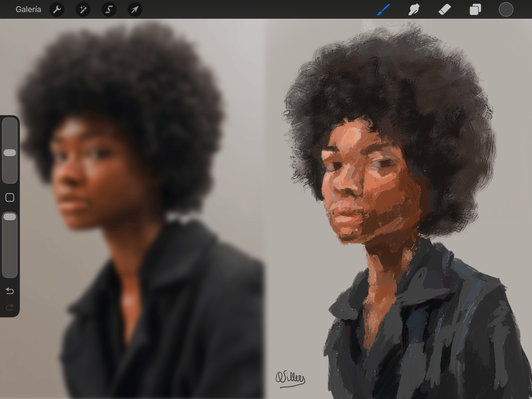This screenshot has height=399, width=532.
Task: Activate the Transform arrow tool
Action: (135, 9)
